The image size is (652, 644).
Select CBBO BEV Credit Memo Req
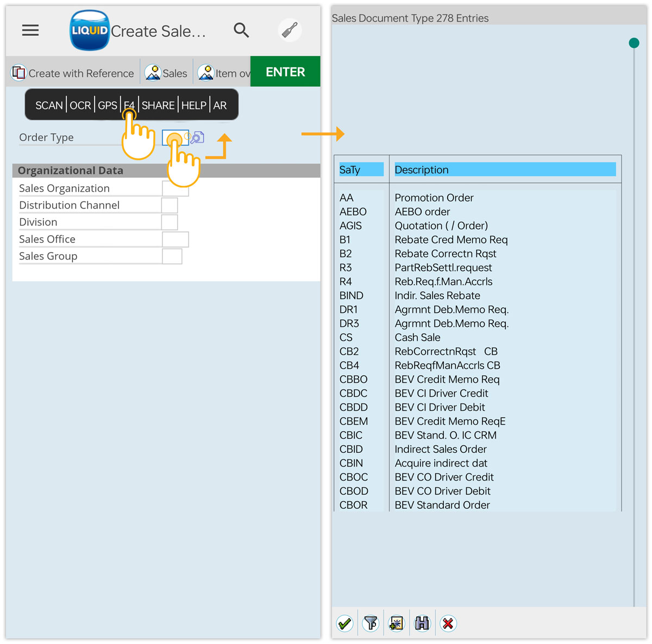coord(478,380)
